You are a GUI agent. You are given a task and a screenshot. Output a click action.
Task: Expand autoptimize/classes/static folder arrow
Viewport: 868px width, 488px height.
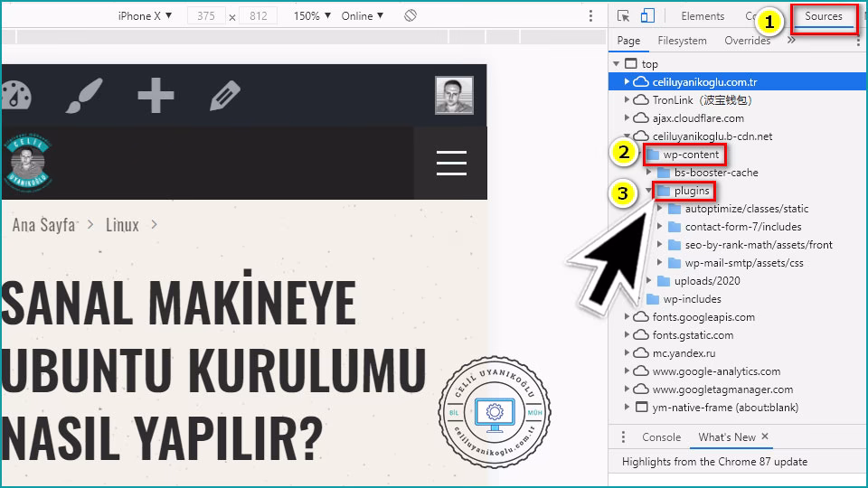660,209
